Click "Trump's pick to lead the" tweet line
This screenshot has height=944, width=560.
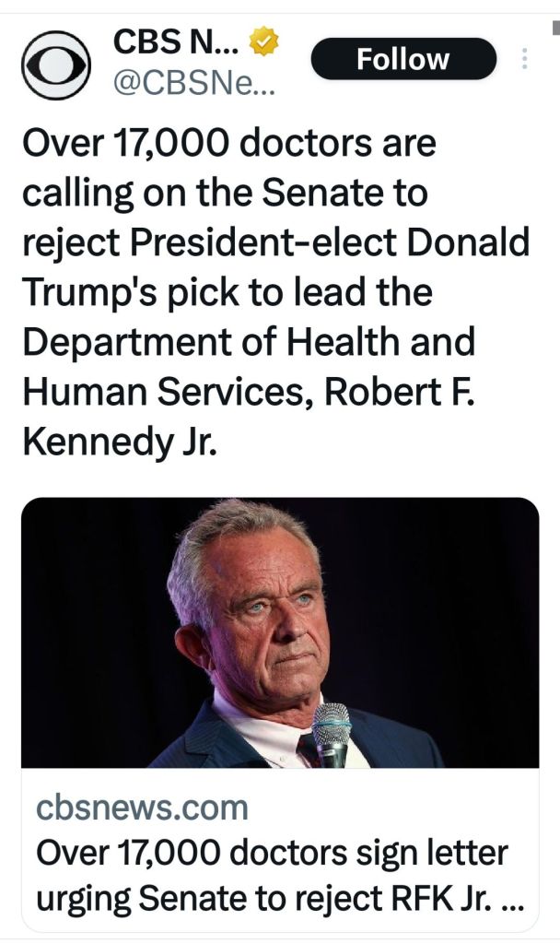tap(227, 293)
